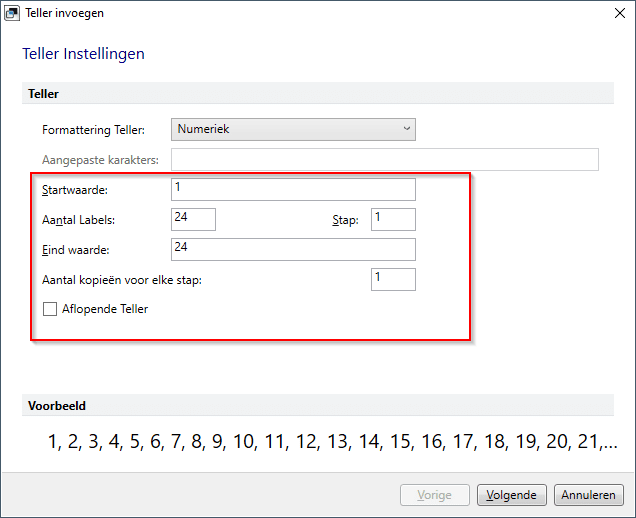
Task: Enable the Aflopende Teller checkbox
Action: pyautogui.click(x=50, y=309)
